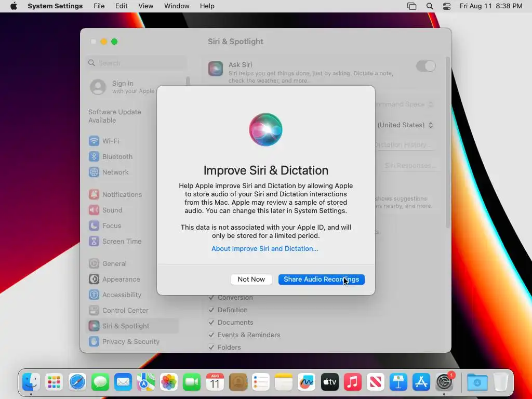
Task: Select Sound in the sidebar
Action: tap(132, 210)
